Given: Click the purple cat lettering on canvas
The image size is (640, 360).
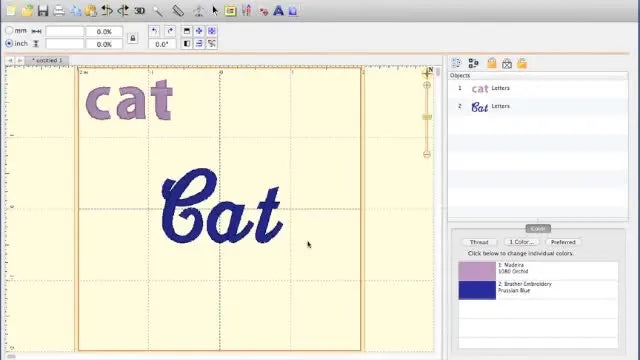Looking at the screenshot, I should [129, 100].
